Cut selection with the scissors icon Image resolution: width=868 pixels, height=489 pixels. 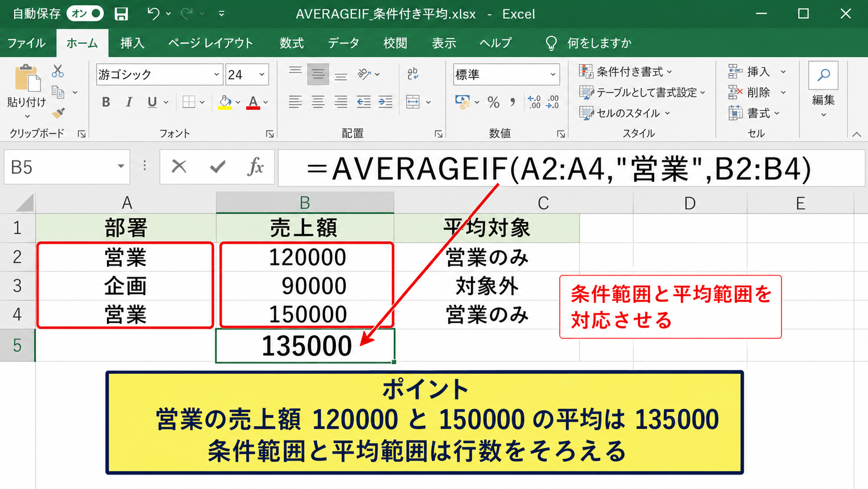[58, 71]
